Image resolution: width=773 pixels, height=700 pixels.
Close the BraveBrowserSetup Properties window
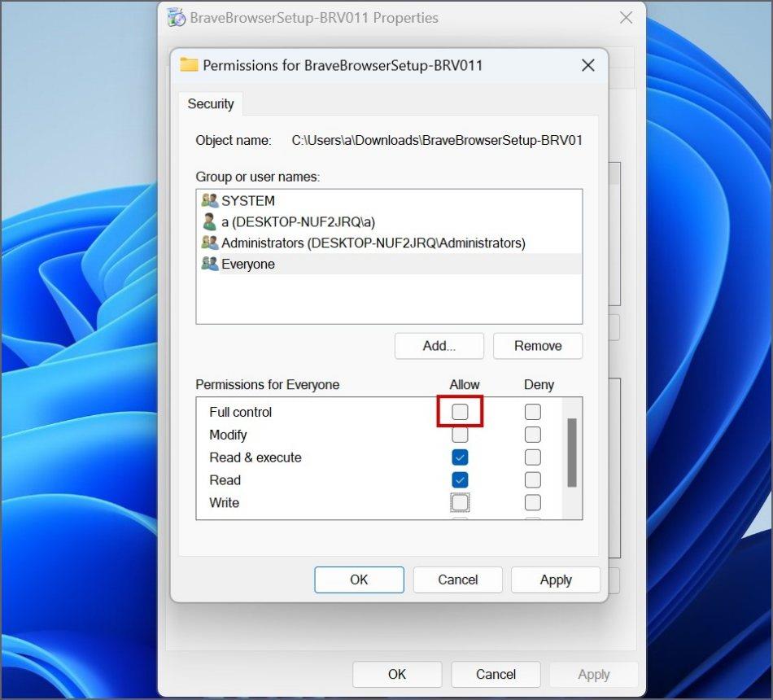coord(626,18)
